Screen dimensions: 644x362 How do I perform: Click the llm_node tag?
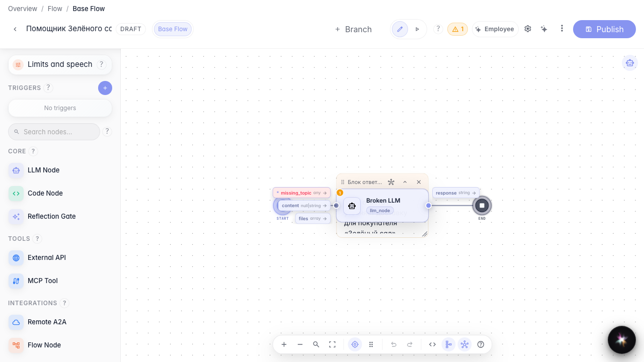(380, 211)
